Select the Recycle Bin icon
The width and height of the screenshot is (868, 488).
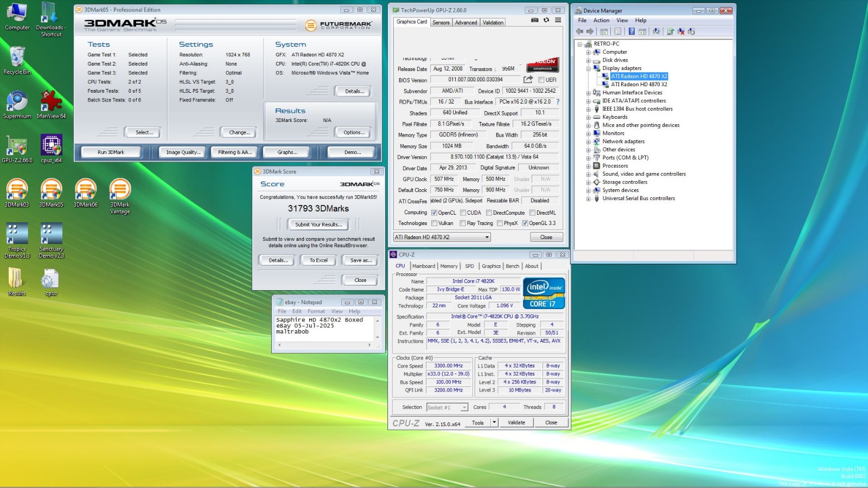pyautogui.click(x=17, y=60)
